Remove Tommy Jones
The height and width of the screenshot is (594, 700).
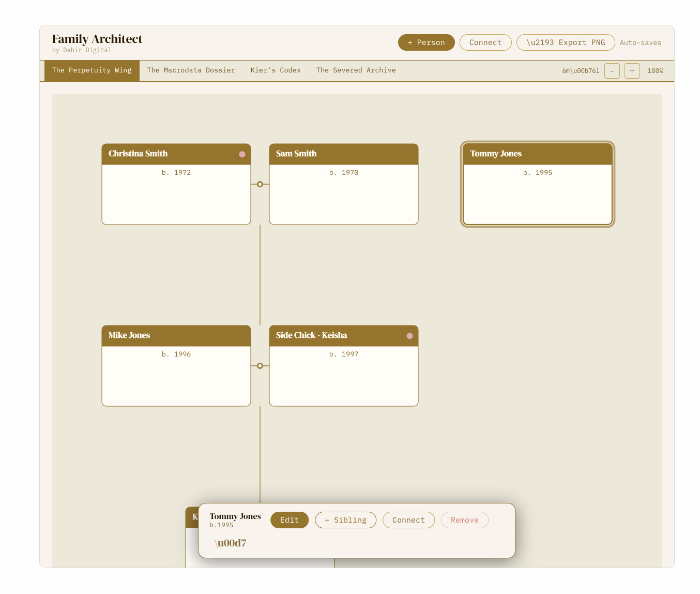point(465,520)
